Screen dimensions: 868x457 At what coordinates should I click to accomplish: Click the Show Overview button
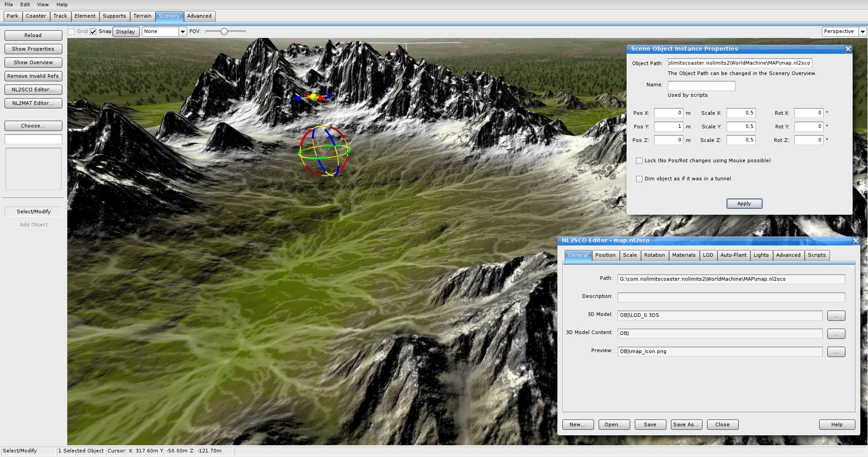(x=33, y=62)
